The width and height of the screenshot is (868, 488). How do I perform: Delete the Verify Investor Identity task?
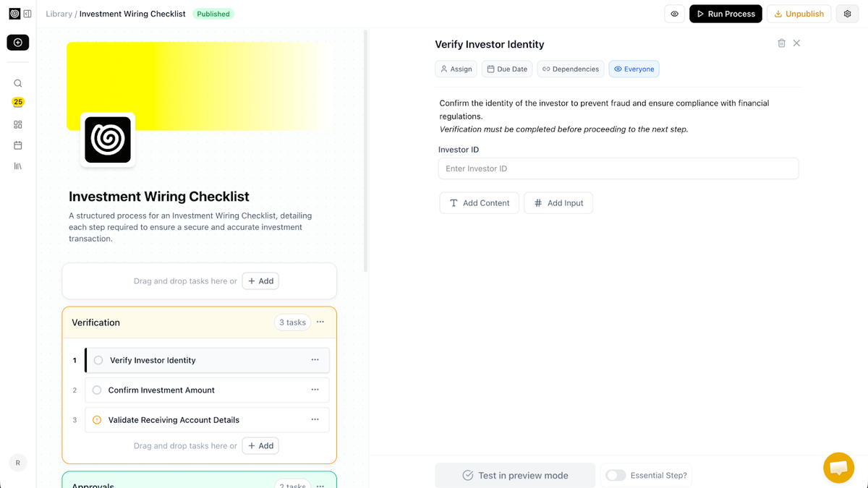tap(781, 43)
